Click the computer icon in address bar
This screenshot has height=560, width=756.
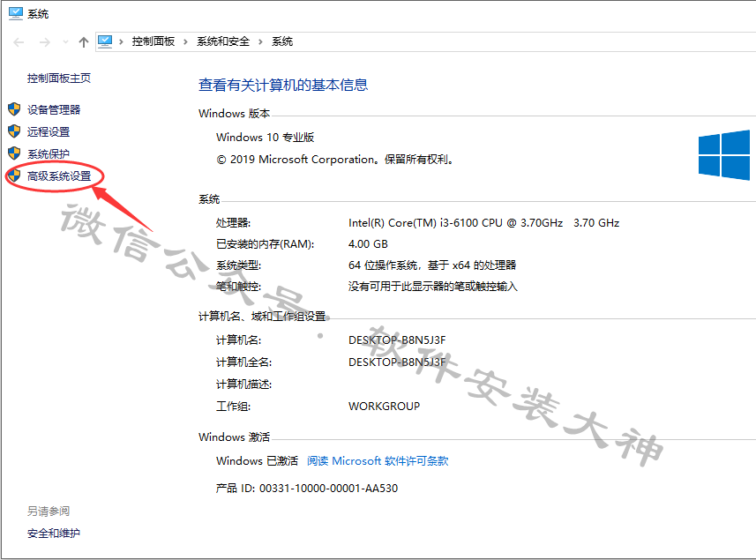(x=105, y=41)
